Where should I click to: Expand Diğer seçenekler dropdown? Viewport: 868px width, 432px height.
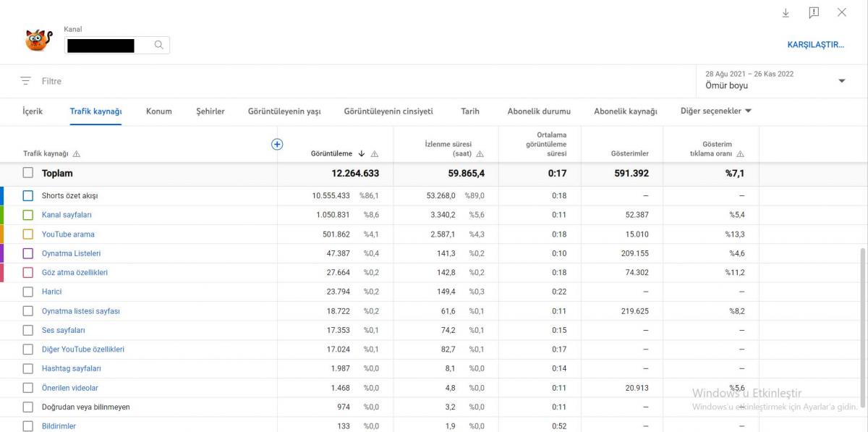click(x=716, y=111)
